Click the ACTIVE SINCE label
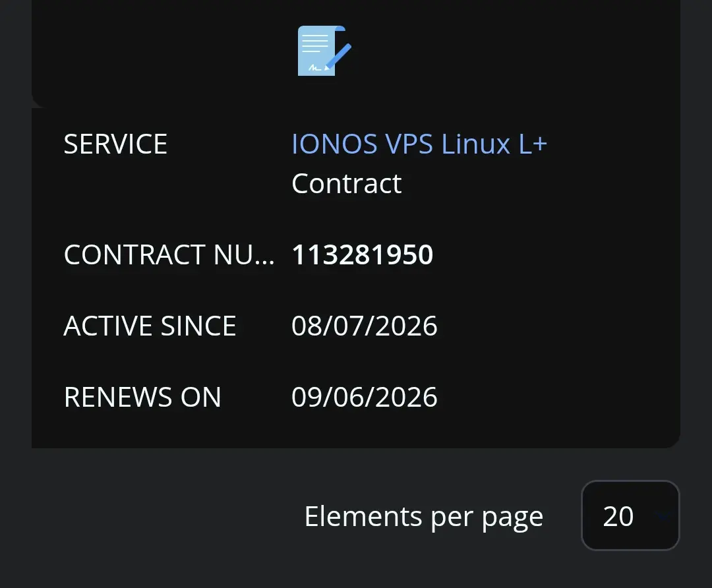712x588 pixels. pos(150,326)
